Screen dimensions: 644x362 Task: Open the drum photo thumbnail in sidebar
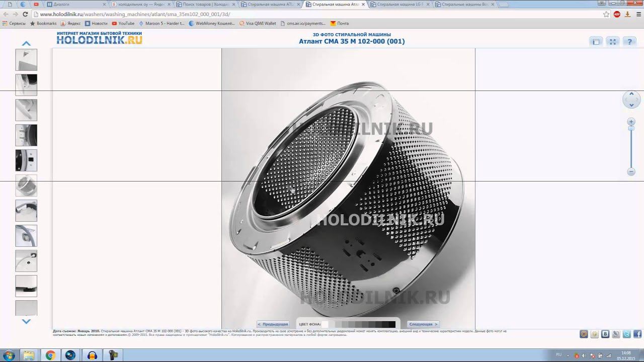(26, 186)
